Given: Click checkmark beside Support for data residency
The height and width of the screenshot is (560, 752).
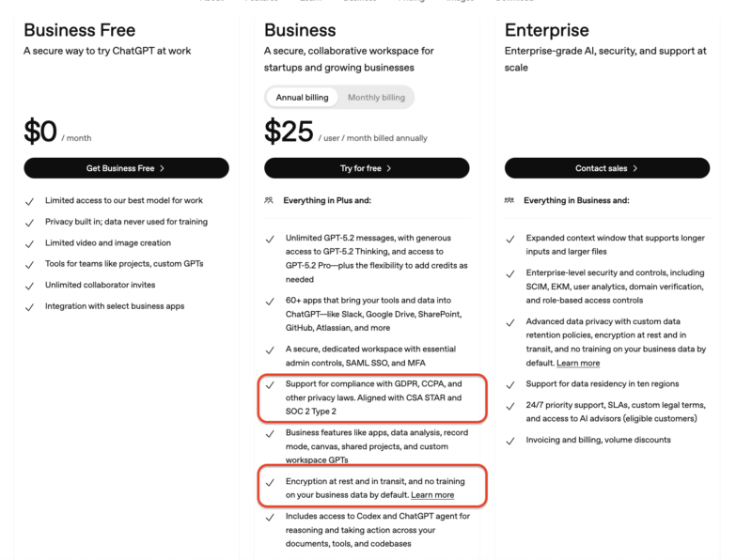Looking at the screenshot, I should [x=509, y=385].
